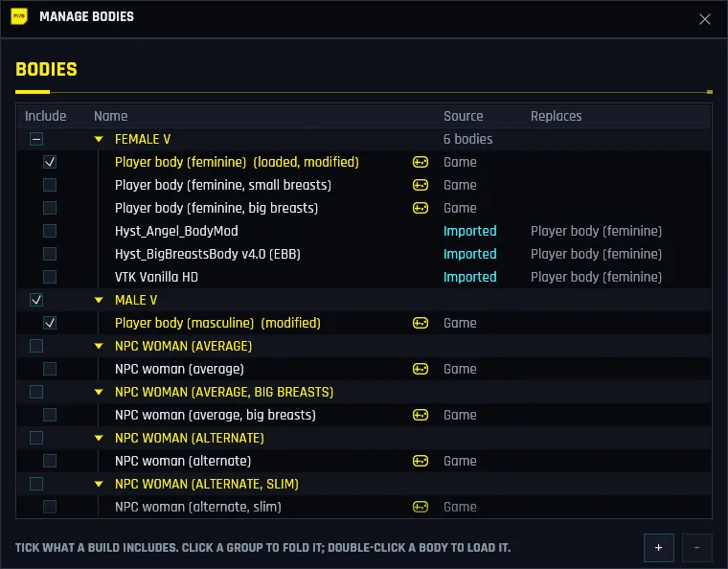Screen dimensions: 728x569
Task: Click gamepad icon beside NPC woman (alternate, slim)
Action: (x=421, y=507)
